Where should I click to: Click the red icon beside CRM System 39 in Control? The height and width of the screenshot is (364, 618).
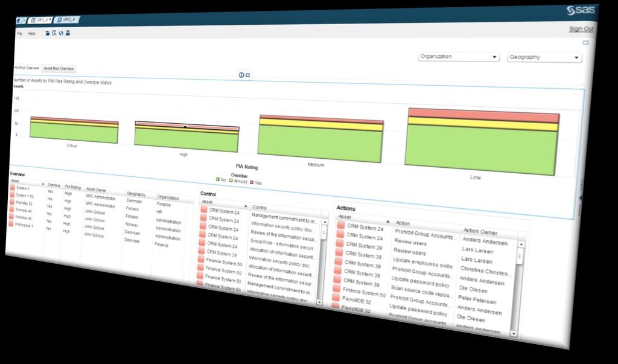[x=202, y=251]
